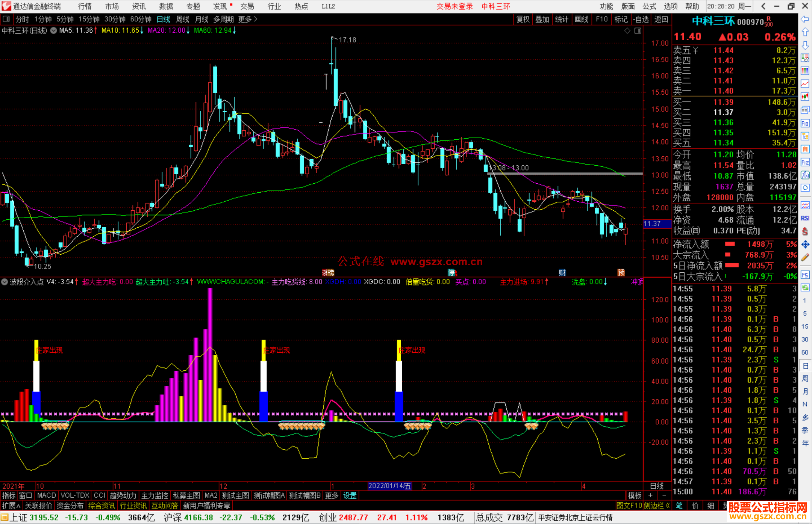The height and width of the screenshot is (524, 812).
Task: Open the multi-window report icon
Action: [805, 110]
